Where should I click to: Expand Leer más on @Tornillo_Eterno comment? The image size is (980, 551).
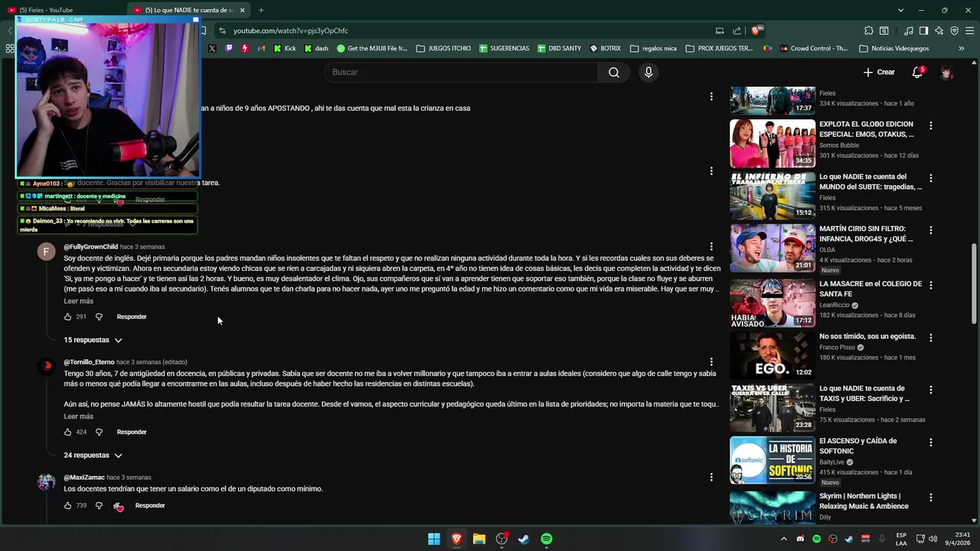tap(78, 416)
